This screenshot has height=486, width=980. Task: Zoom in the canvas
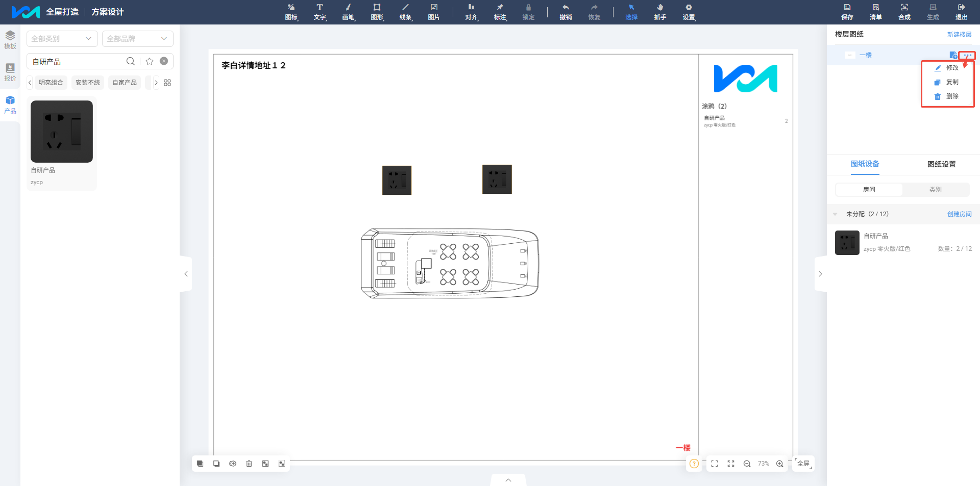pos(780,464)
